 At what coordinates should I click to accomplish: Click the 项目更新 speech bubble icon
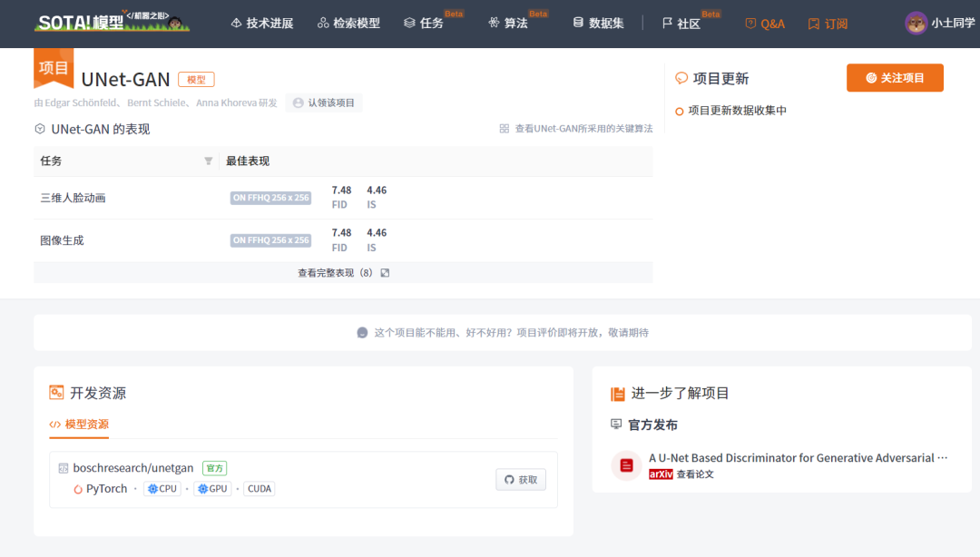681,78
